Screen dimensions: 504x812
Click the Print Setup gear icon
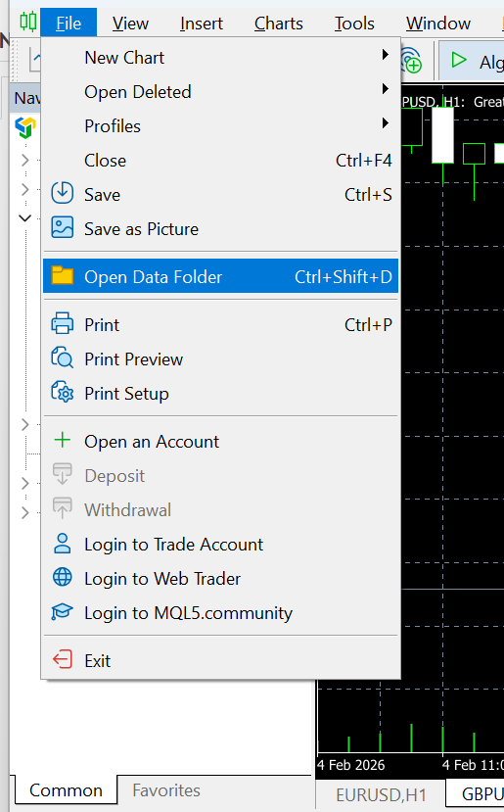tap(62, 393)
